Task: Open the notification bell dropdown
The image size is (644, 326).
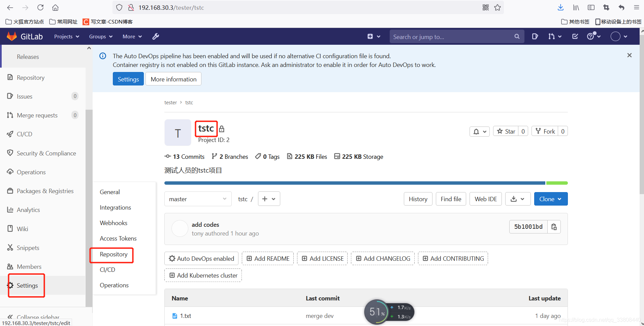Action: [x=479, y=132]
